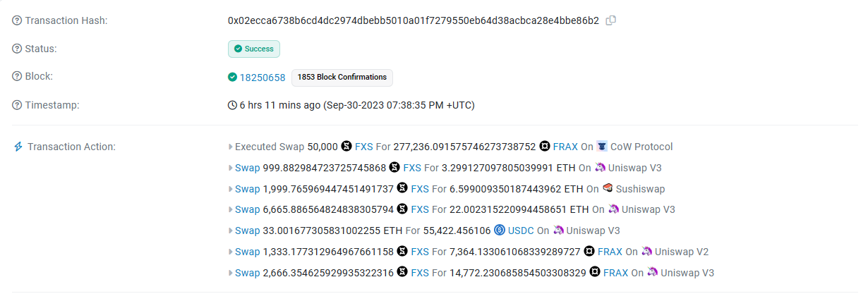Click the 1853 Block Confirmations badge

point(342,77)
